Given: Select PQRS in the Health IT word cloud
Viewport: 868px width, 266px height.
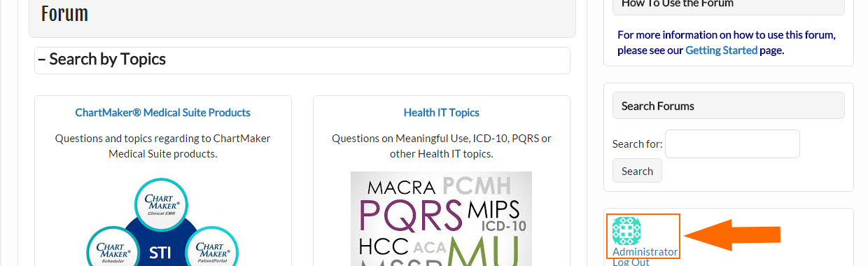Looking at the screenshot, I should tap(411, 216).
